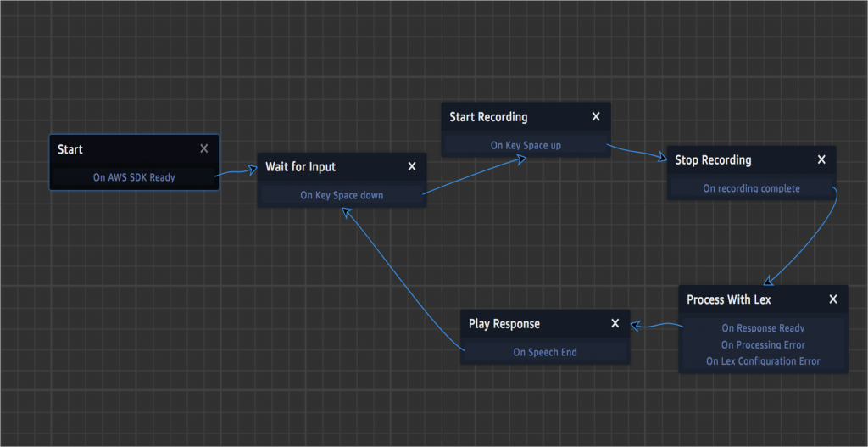Select the Process With Lex state title
This screenshot has width=868, height=447.
click(x=728, y=299)
